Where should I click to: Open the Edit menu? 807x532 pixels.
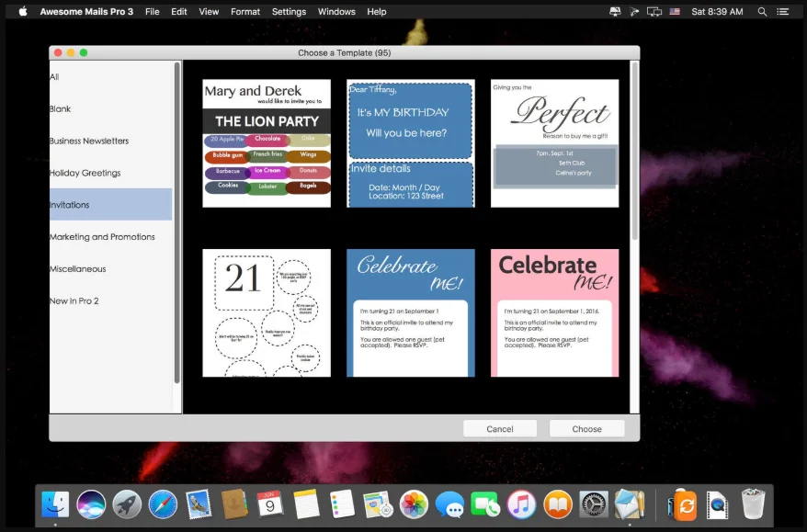[179, 11]
